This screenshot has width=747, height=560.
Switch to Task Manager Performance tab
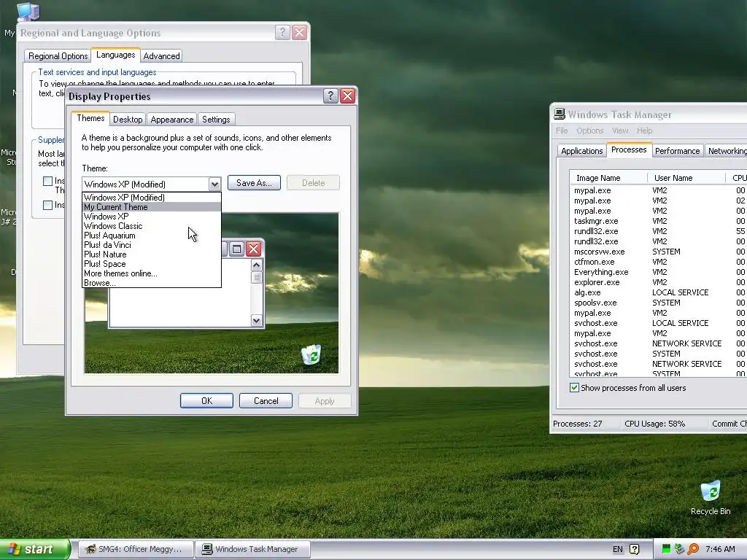[677, 151]
